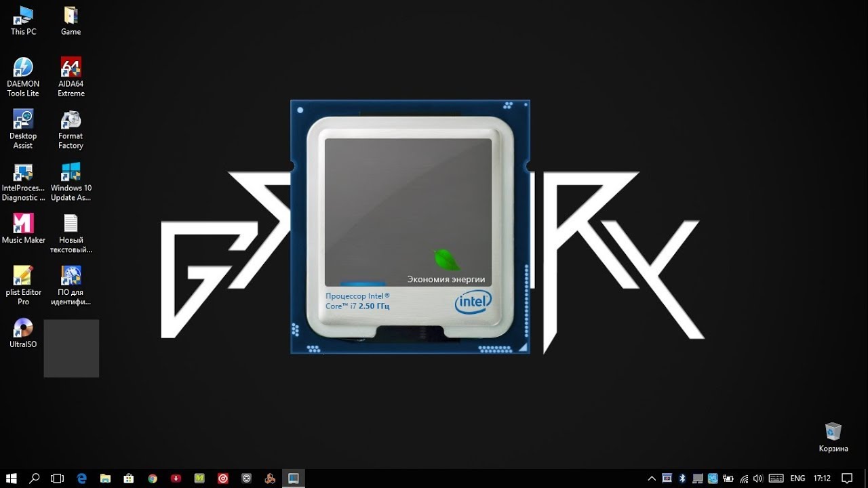Image resolution: width=868 pixels, height=488 pixels.
Task: Open This PC desktop icon
Action: coord(23,20)
